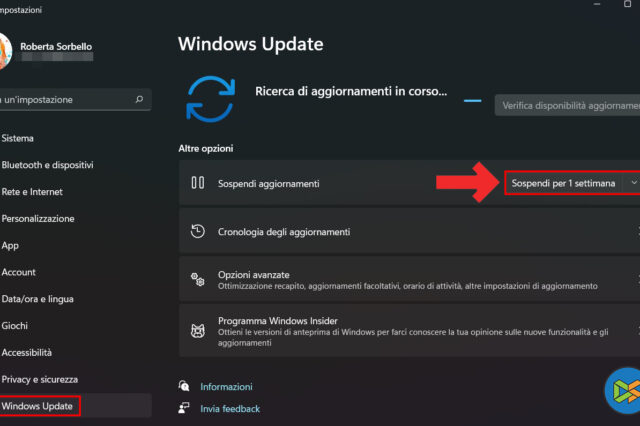Screen dimensions: 640x426
Task: Open the Informazioni link
Action: (x=226, y=386)
